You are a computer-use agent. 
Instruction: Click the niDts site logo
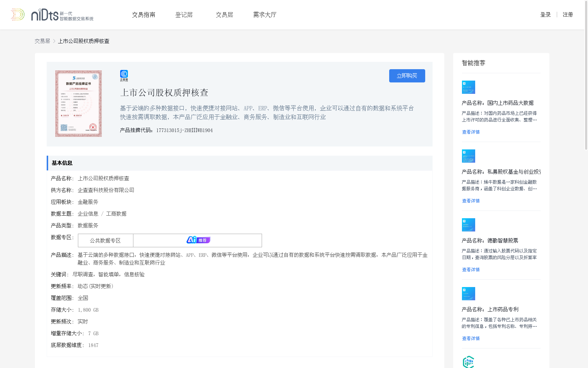pyautogui.click(x=52, y=15)
